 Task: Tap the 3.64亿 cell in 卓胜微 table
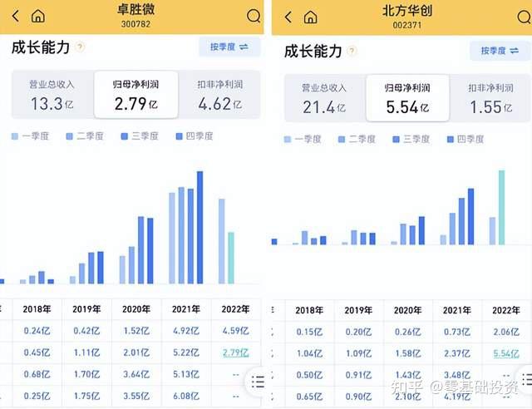click(136, 374)
